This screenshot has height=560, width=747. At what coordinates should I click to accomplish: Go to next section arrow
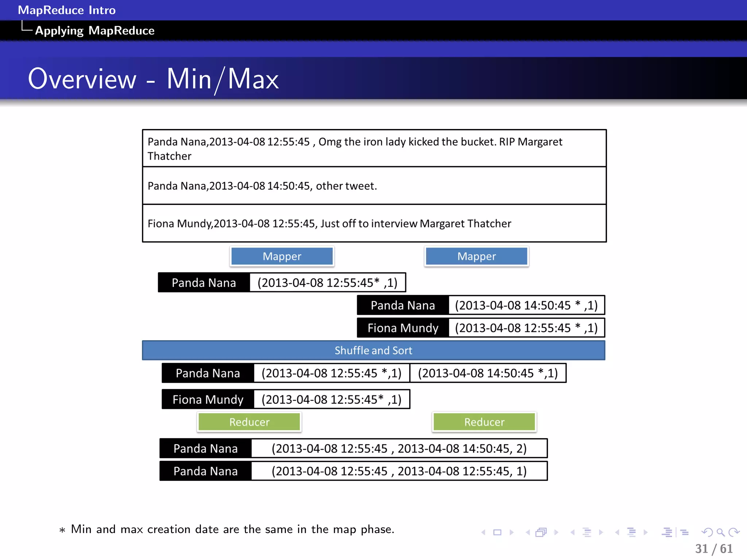pyautogui.click(x=646, y=532)
